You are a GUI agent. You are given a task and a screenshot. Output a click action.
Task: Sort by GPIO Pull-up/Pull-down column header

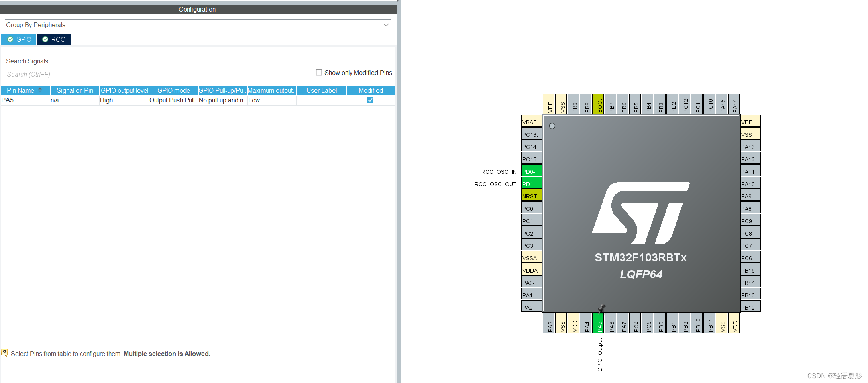pyautogui.click(x=223, y=90)
